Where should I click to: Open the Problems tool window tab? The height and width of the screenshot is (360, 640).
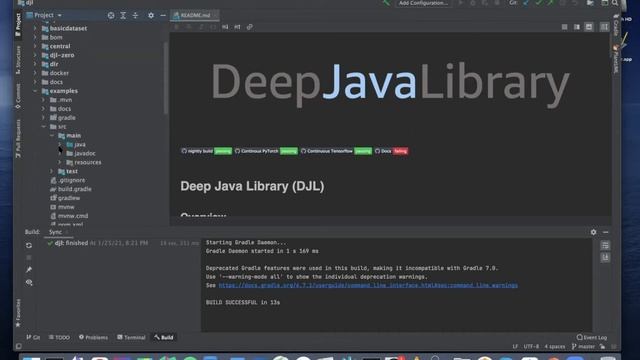pos(93,338)
